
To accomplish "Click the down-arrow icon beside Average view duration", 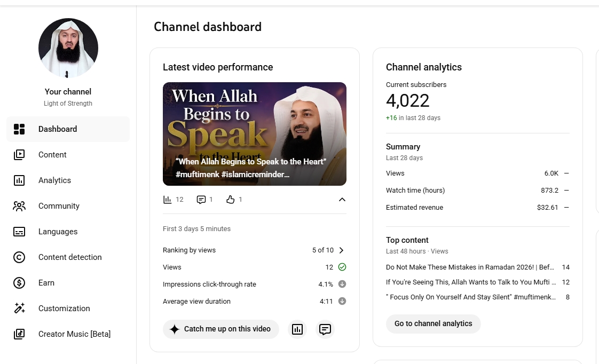I will pos(342,301).
